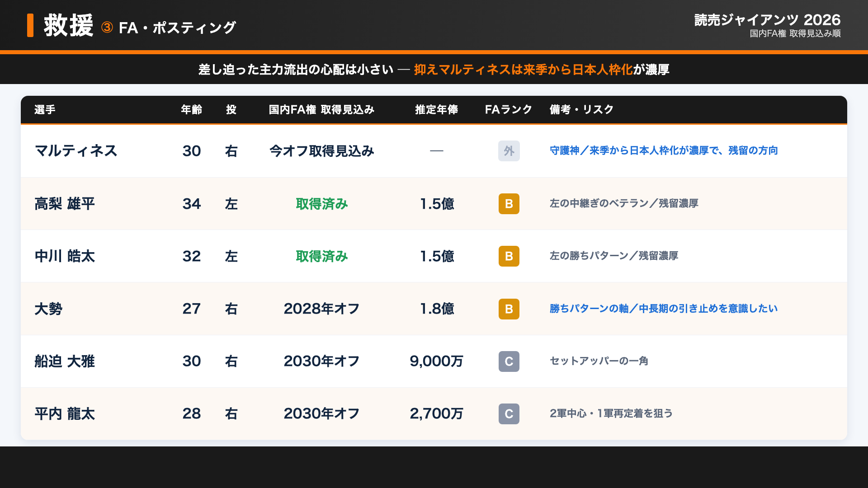Click the B rank badge for 大勢
This screenshot has height=488, width=868.
[509, 309]
